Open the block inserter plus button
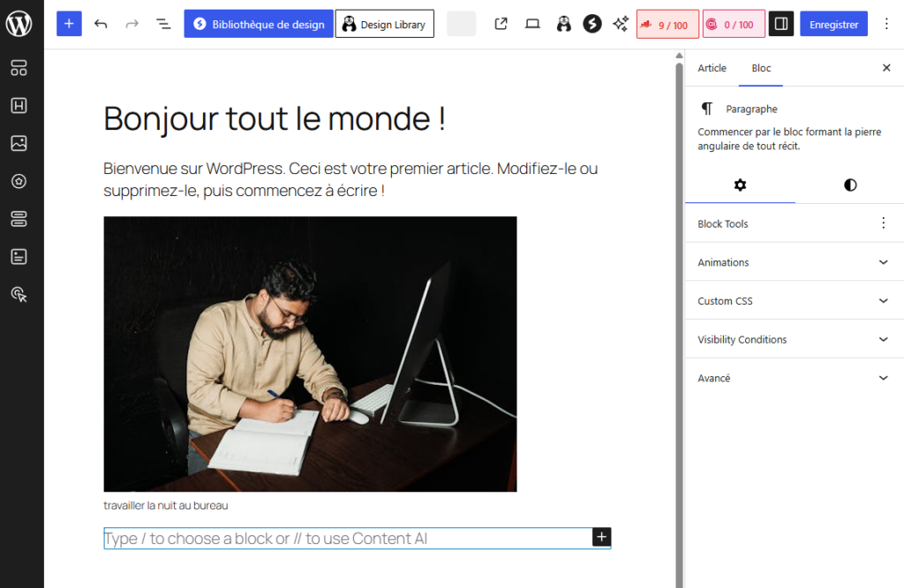This screenshot has height=588, width=904. click(69, 24)
